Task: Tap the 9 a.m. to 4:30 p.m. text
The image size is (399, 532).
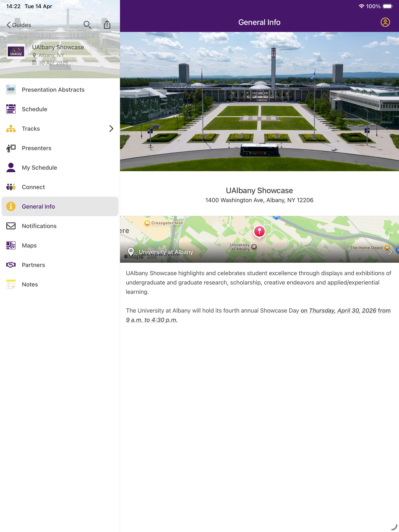Action: pyautogui.click(x=152, y=320)
